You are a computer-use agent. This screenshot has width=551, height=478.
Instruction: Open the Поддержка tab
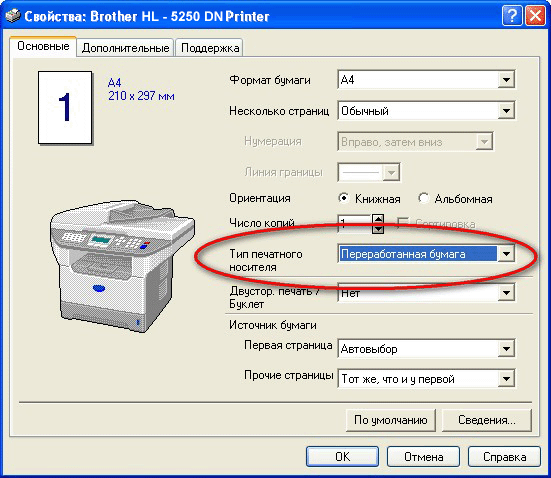click(x=210, y=48)
